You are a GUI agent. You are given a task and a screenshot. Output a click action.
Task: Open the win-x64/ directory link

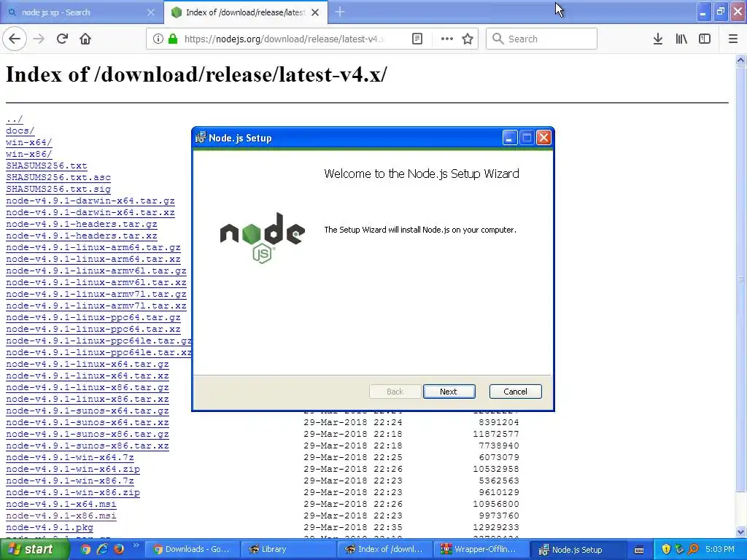(28, 142)
